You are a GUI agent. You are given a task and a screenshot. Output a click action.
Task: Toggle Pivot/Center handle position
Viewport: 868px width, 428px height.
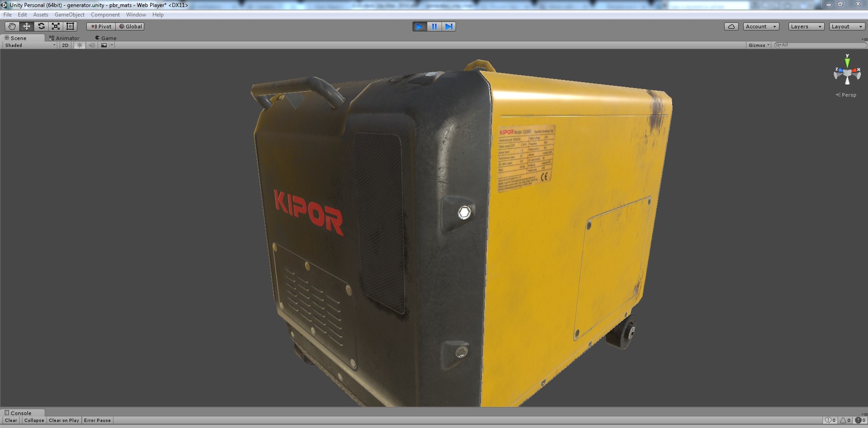(x=101, y=26)
